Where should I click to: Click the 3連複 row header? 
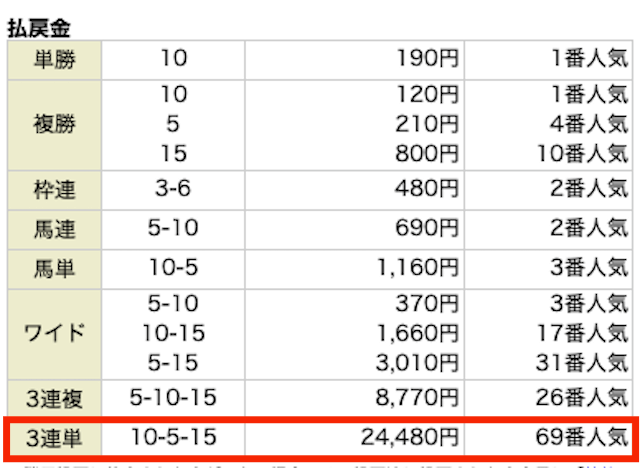point(54,399)
